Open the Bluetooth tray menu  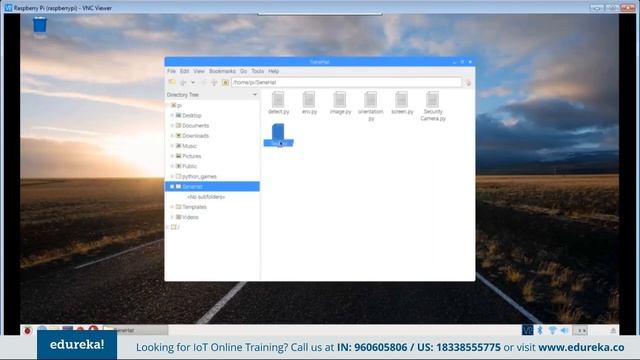tap(540, 330)
